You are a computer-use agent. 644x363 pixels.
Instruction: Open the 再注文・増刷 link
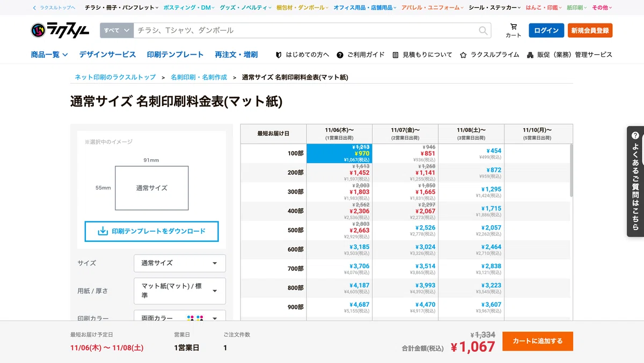(236, 55)
